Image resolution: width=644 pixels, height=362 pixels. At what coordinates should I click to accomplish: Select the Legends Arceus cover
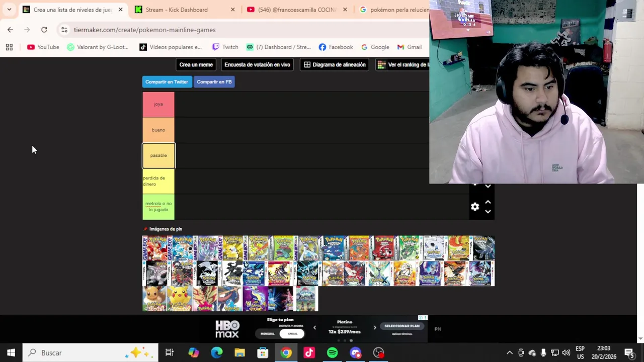click(306, 299)
